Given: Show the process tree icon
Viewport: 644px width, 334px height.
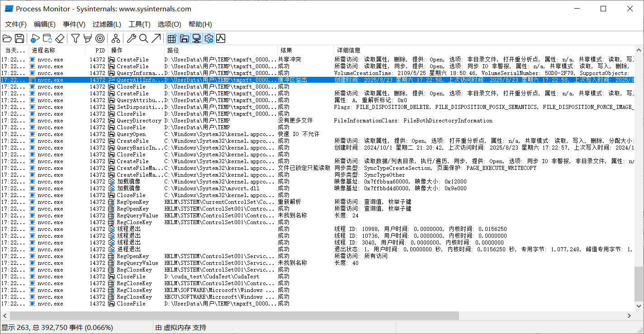Looking at the screenshot, I should 116,38.
